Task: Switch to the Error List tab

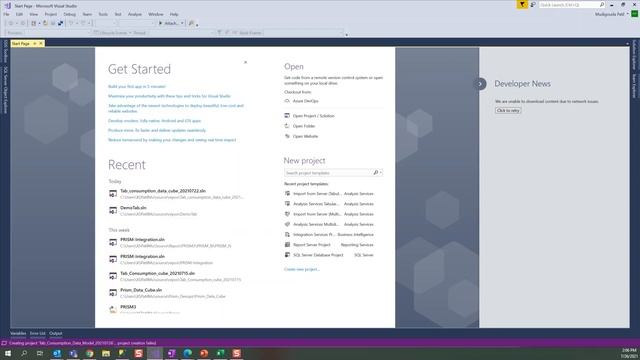Action: 38,333
